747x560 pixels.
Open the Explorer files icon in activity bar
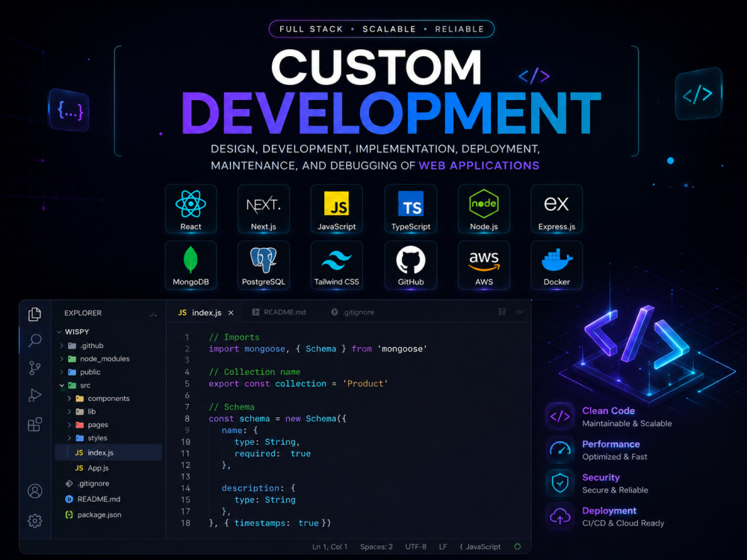(35, 314)
